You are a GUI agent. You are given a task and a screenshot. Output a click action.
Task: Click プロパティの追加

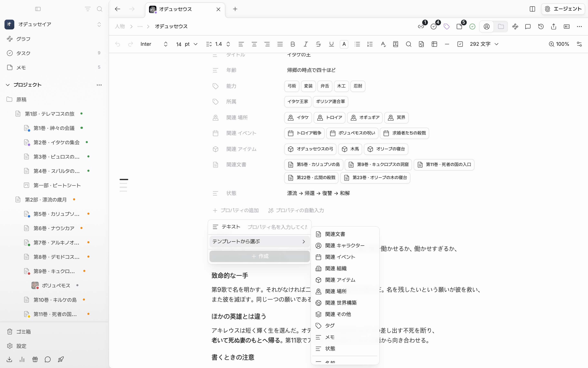coord(236,210)
